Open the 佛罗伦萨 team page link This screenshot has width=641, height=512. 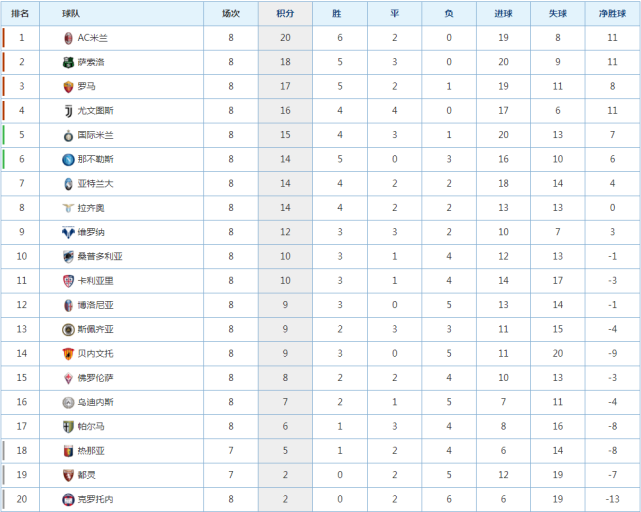tap(95, 378)
